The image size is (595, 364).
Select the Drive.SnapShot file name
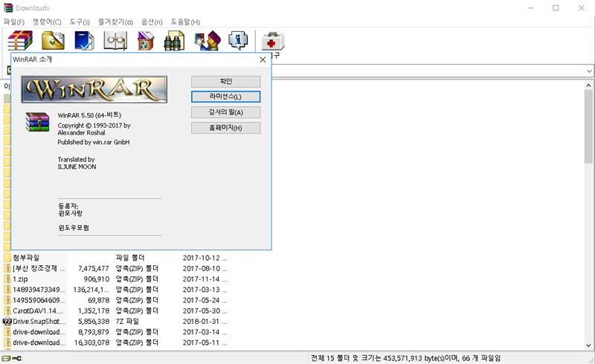pyautogui.click(x=39, y=322)
